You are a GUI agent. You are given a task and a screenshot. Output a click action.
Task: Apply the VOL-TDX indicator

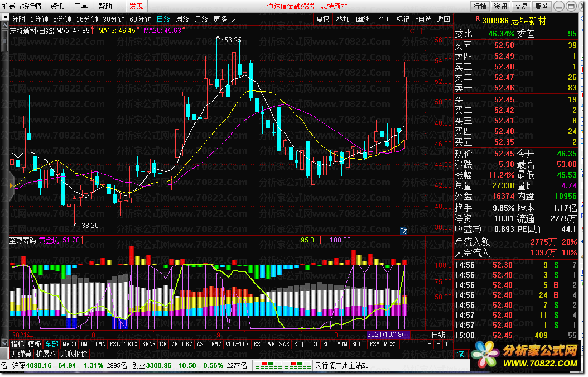tap(237, 344)
